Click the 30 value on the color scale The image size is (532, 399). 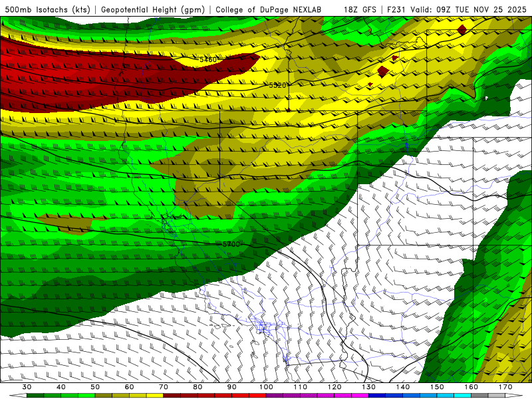click(x=27, y=387)
